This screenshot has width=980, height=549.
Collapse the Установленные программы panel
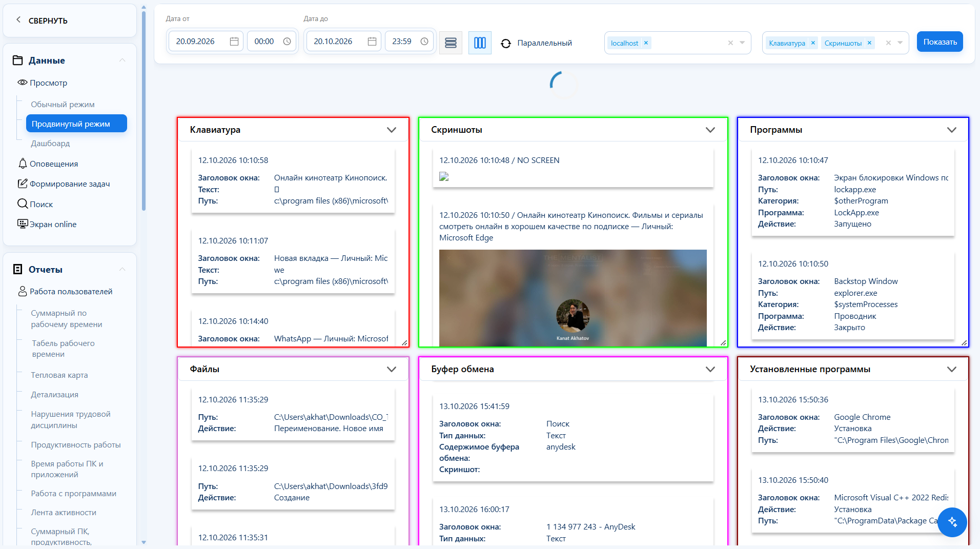click(x=952, y=370)
